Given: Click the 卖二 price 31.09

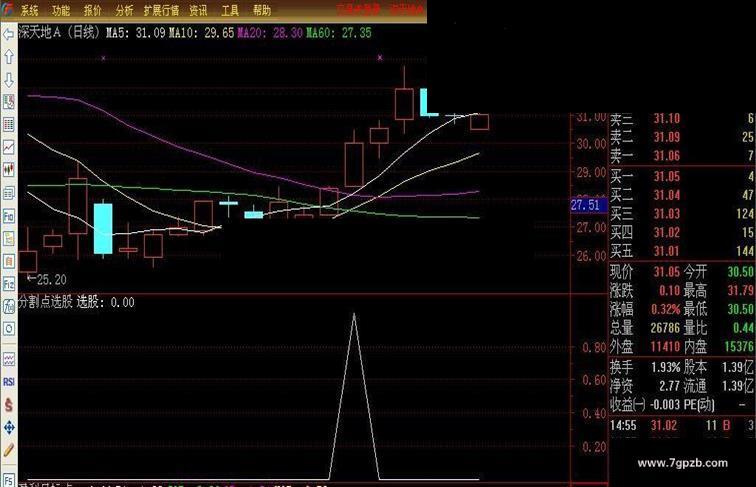Looking at the screenshot, I should [667, 137].
